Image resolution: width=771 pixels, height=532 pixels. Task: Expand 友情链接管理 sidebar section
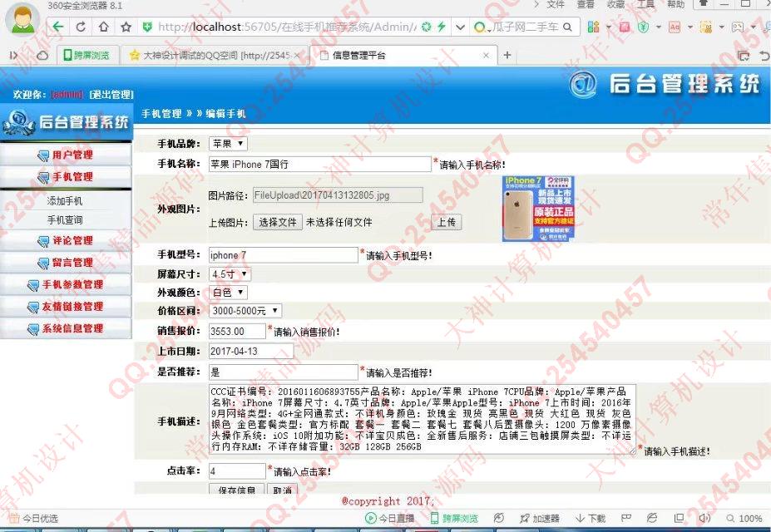point(66,307)
